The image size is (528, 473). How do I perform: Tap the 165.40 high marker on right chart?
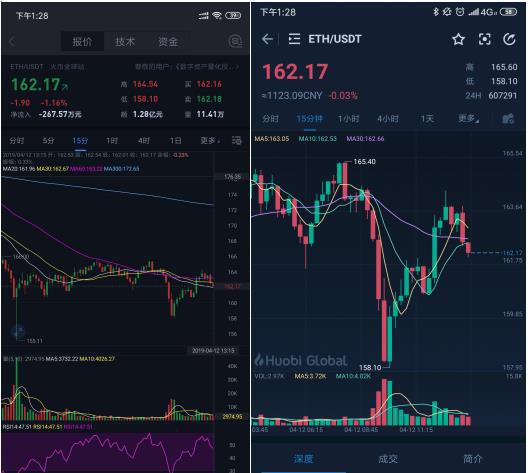click(365, 162)
